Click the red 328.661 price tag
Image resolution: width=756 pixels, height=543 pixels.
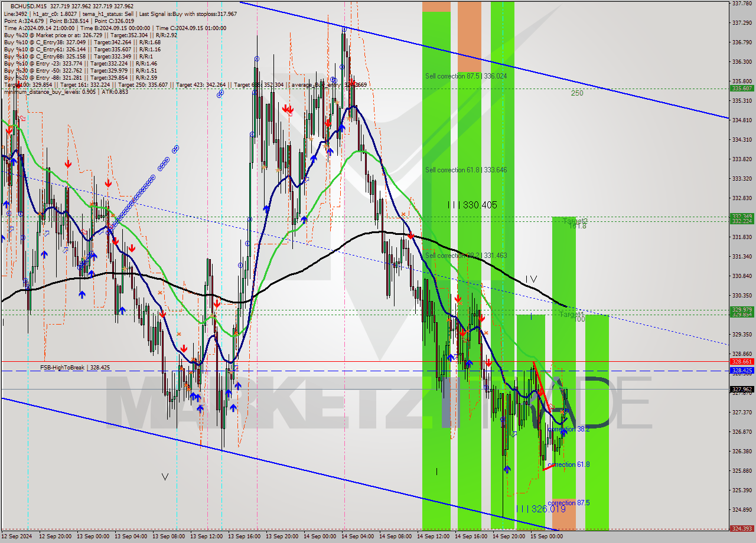pos(742,361)
